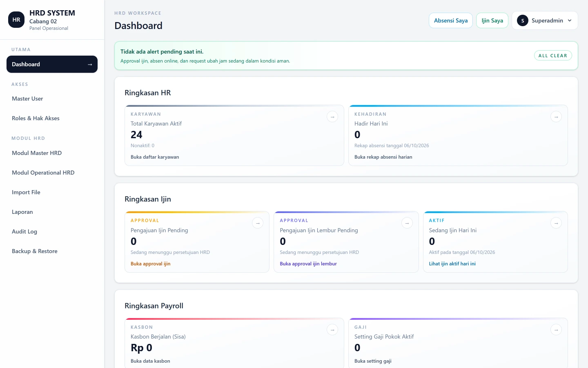Open the Dashboard menu item
588x368 pixels.
[x=52, y=64]
